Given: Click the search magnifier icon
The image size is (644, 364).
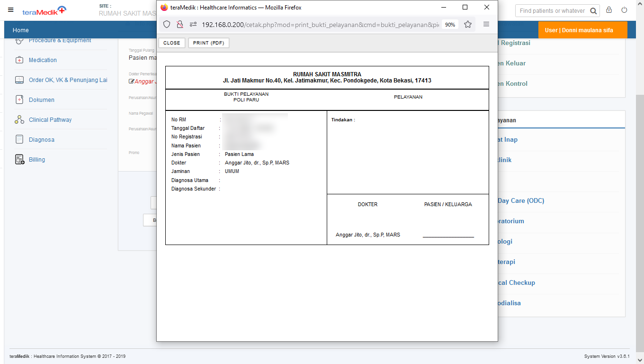Looking at the screenshot, I should pos(594,11).
